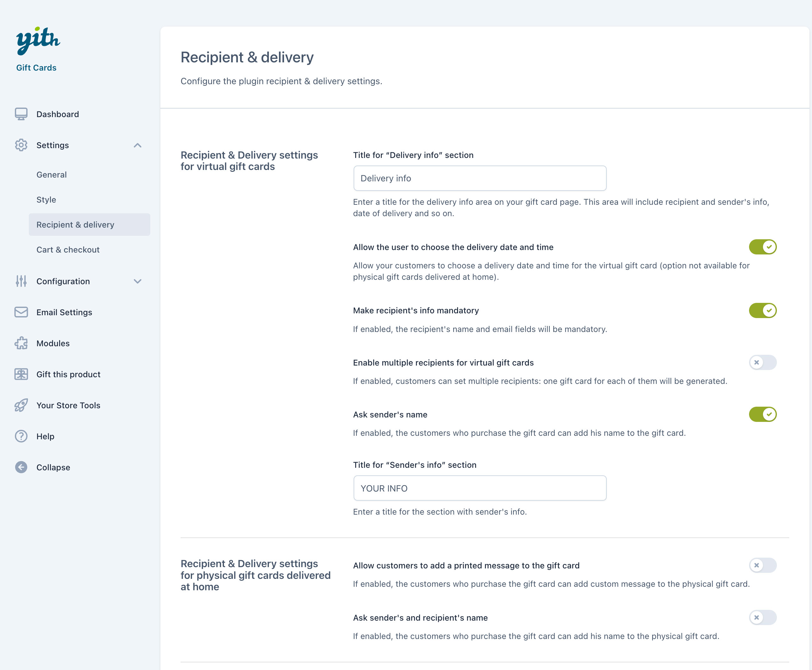The width and height of the screenshot is (812, 670).
Task: Click the Settings gear icon
Action: [21, 145]
